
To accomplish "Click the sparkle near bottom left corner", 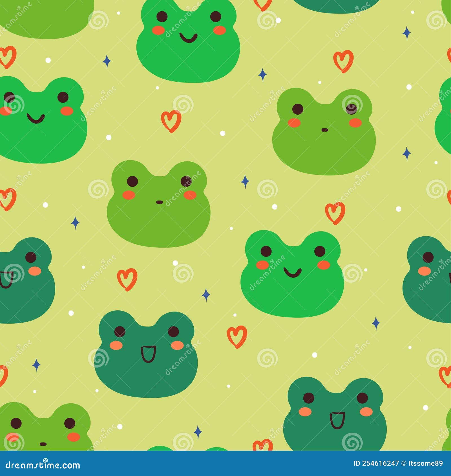I will point(37,365).
